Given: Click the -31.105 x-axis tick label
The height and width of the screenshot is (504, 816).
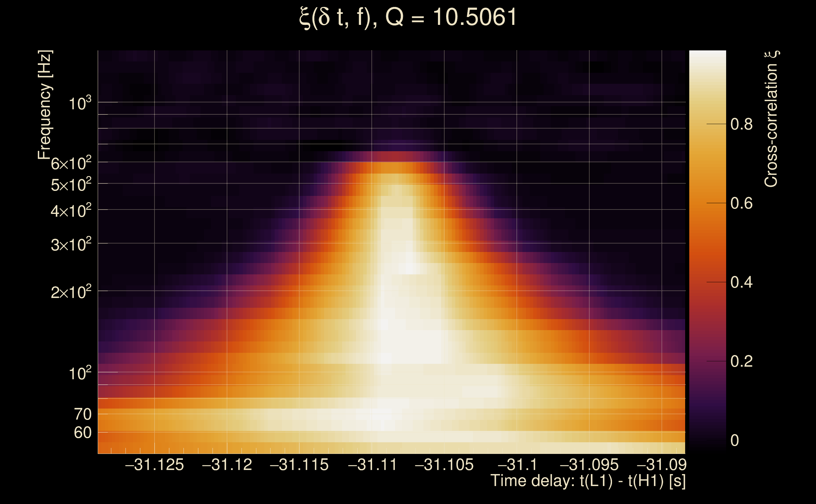Looking at the screenshot, I should pyautogui.click(x=444, y=465).
